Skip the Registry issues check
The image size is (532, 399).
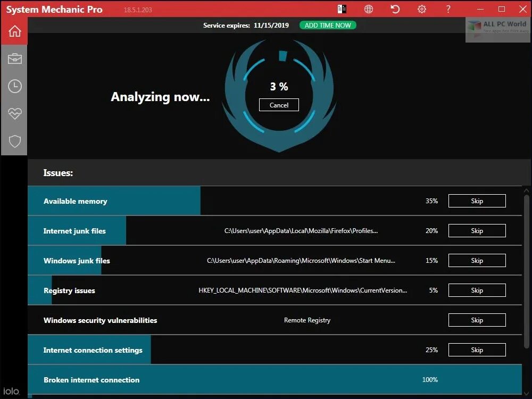tap(477, 290)
